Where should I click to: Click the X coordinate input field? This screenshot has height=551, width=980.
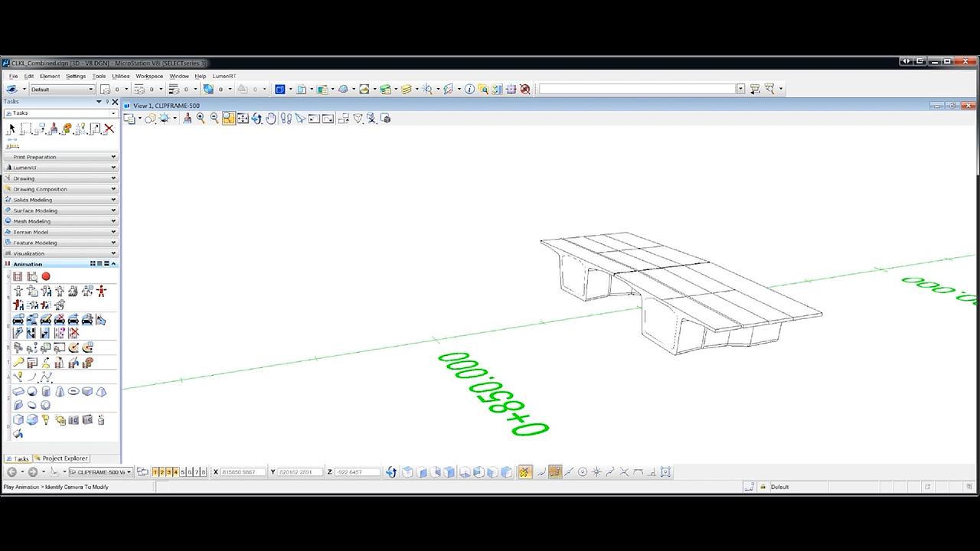(243, 472)
